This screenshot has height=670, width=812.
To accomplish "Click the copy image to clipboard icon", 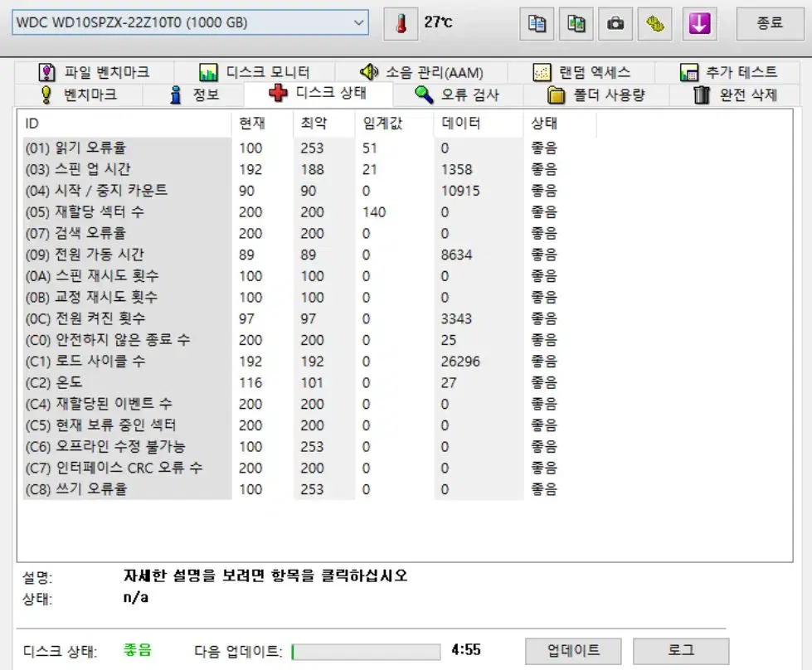I will click(576, 24).
